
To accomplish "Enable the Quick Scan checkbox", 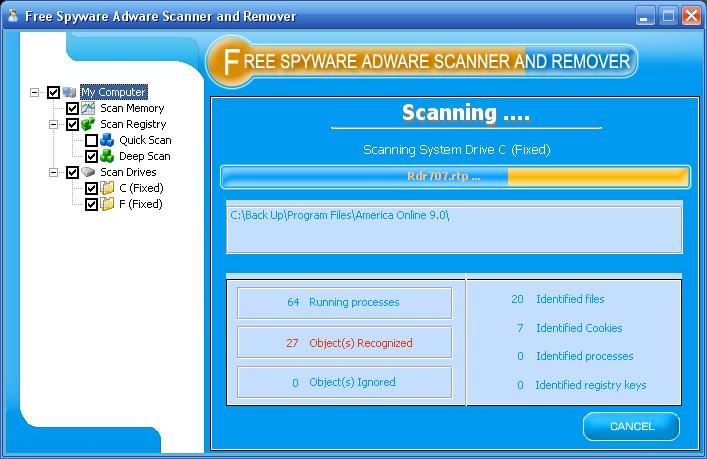I will (x=92, y=140).
